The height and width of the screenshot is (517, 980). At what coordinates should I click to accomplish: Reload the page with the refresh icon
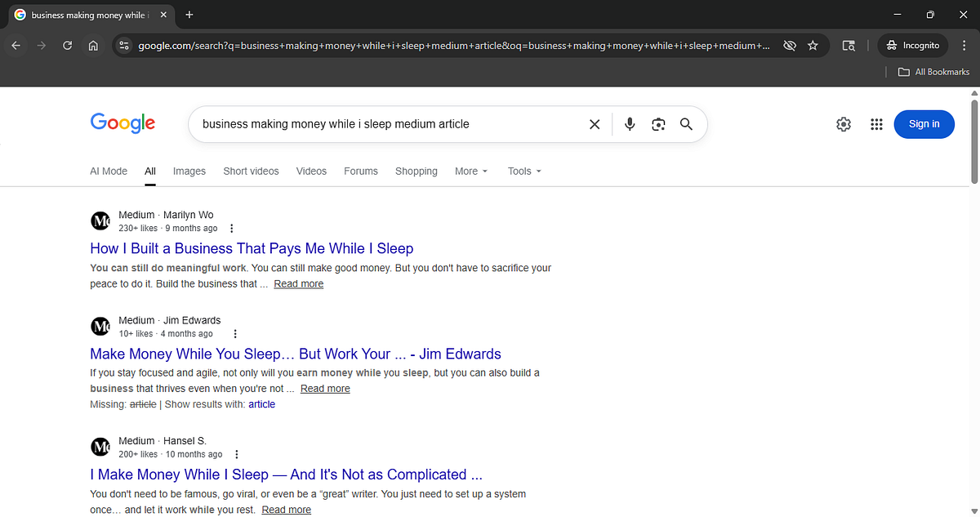pyautogui.click(x=68, y=46)
